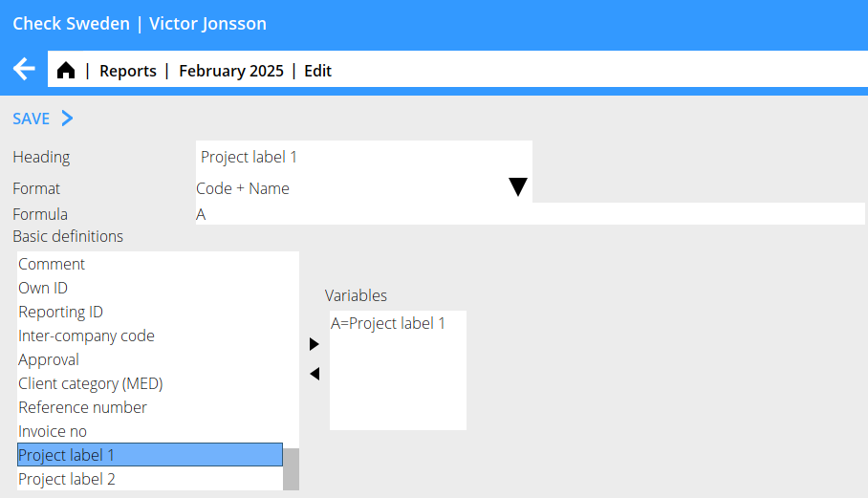Screen dimensions: 868x498
Task: Select Client category (MED) entry
Action: click(91, 383)
